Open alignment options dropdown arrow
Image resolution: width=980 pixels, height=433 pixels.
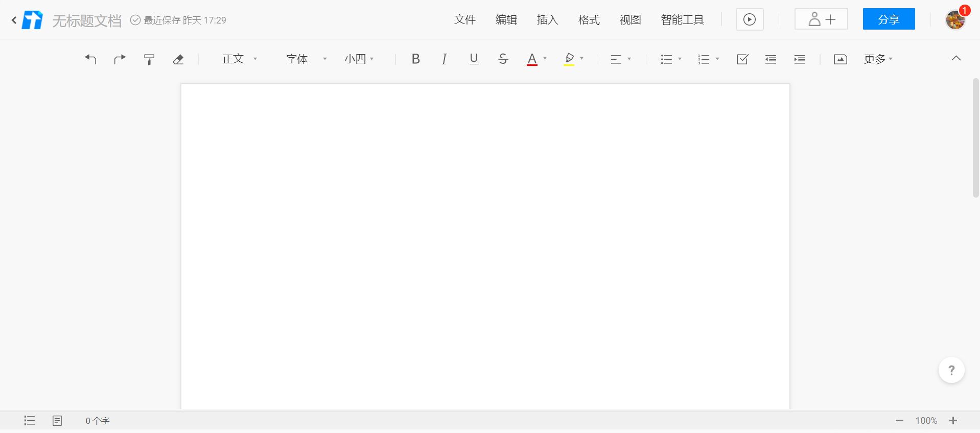[629, 59]
